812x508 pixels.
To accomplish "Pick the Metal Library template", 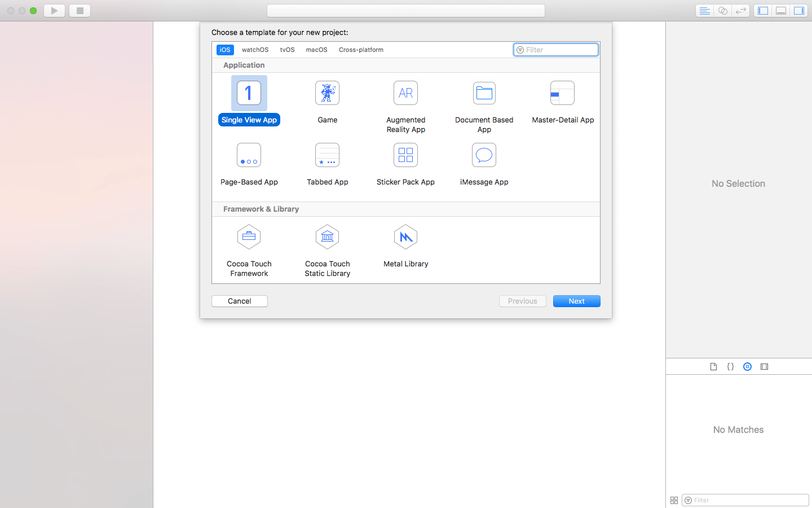I will tap(405, 238).
